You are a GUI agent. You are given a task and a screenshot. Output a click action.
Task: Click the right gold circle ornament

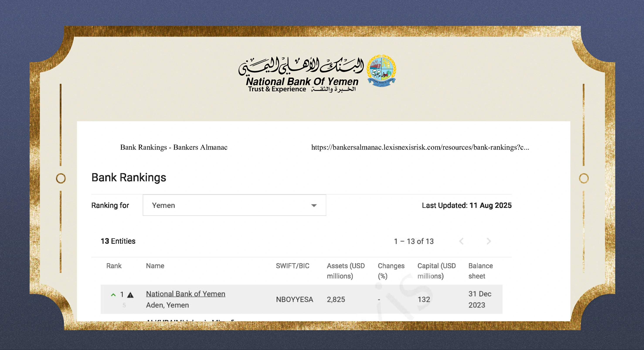click(584, 178)
